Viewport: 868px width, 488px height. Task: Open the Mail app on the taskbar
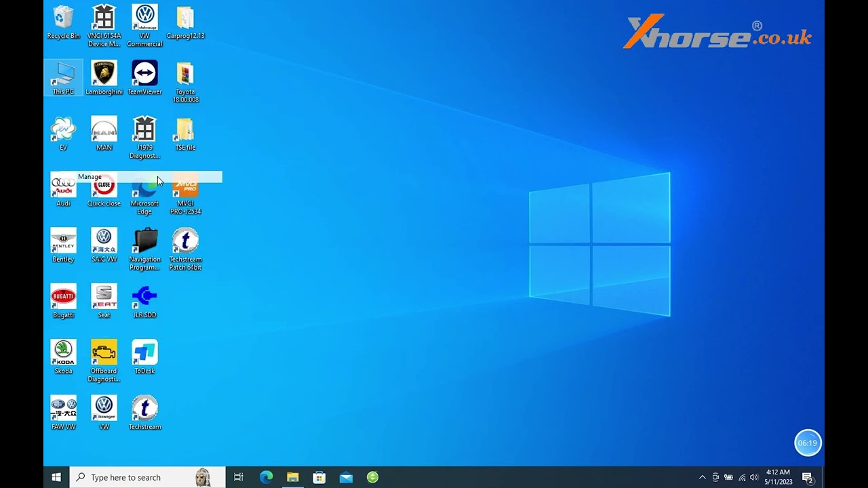click(346, 477)
